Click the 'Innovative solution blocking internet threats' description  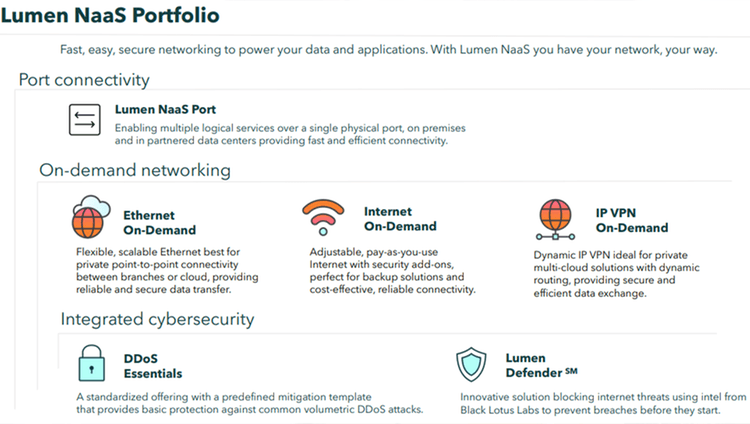603,403
